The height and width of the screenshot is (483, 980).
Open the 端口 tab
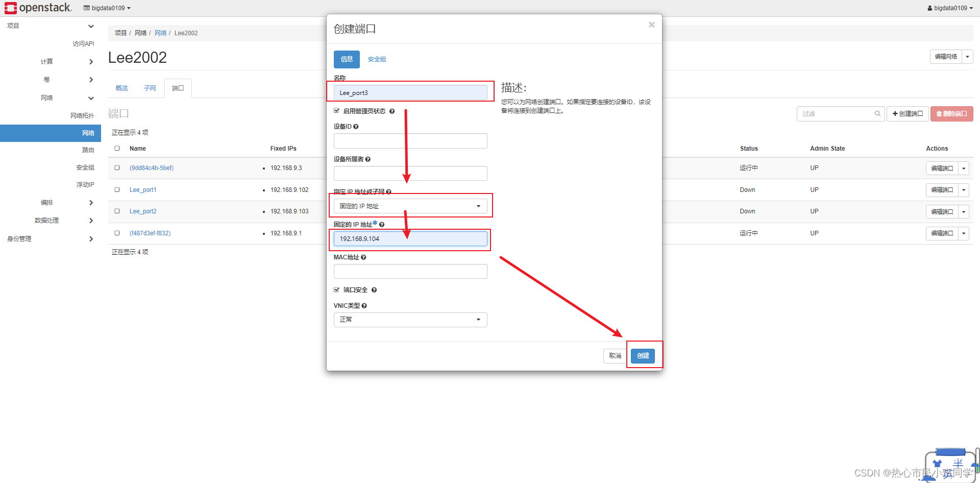coord(178,88)
